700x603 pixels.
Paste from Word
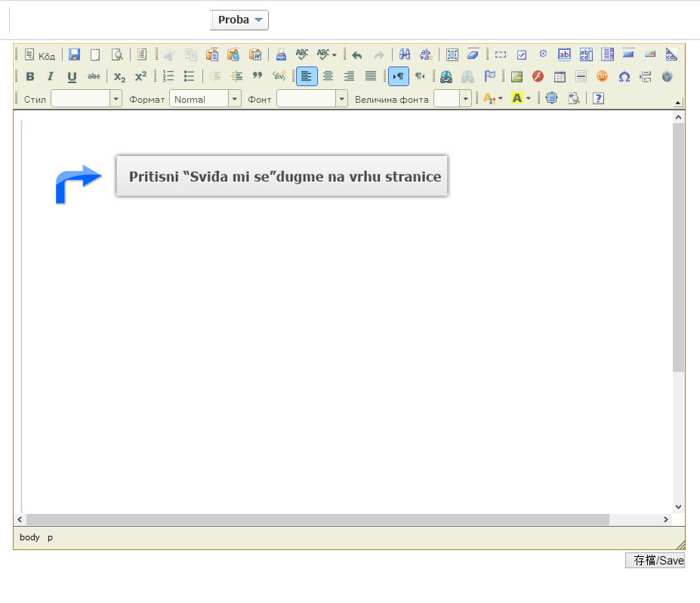coord(255,55)
